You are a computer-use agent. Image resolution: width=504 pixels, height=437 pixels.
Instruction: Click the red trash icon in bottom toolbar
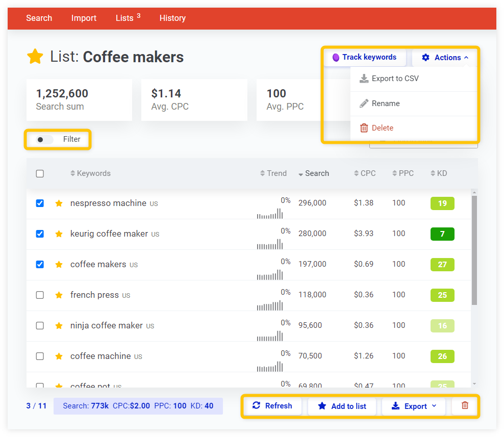click(x=465, y=406)
